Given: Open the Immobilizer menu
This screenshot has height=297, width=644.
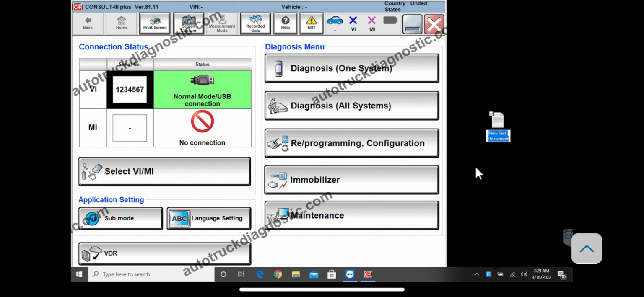Looking at the screenshot, I should [x=351, y=179].
